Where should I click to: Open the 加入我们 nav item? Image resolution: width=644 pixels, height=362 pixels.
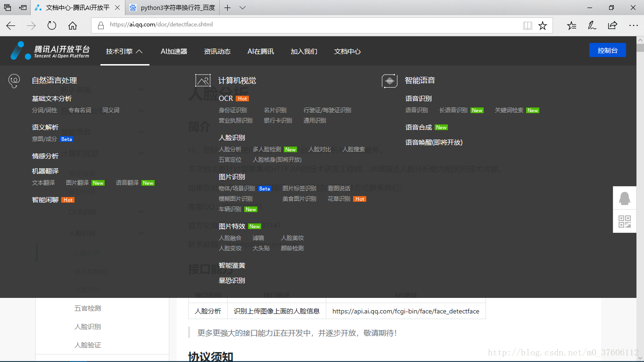(304, 51)
